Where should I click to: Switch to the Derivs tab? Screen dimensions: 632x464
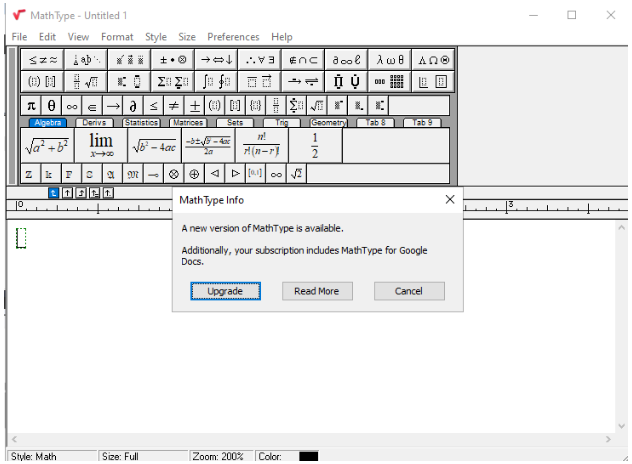94,123
